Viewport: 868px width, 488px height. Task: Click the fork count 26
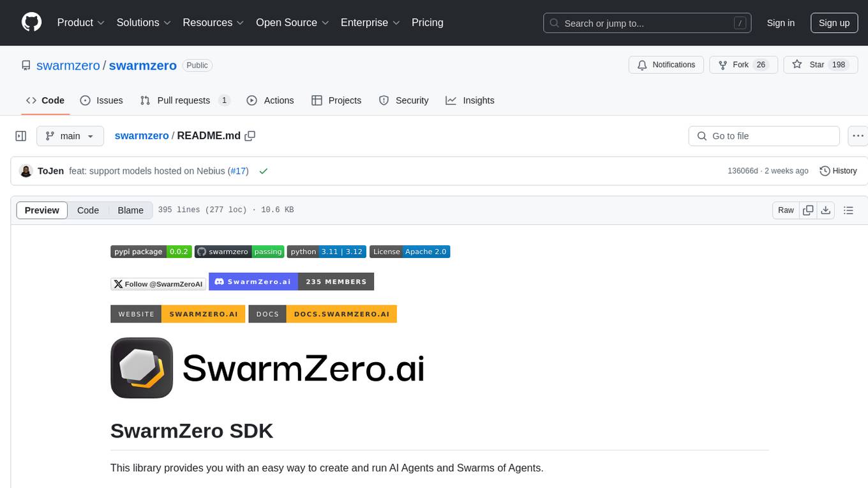point(761,65)
